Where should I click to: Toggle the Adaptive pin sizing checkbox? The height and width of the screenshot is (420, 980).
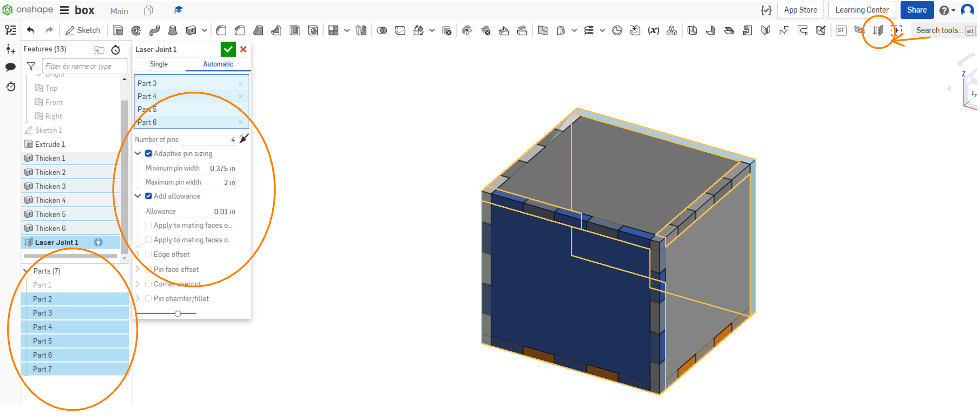click(x=148, y=153)
